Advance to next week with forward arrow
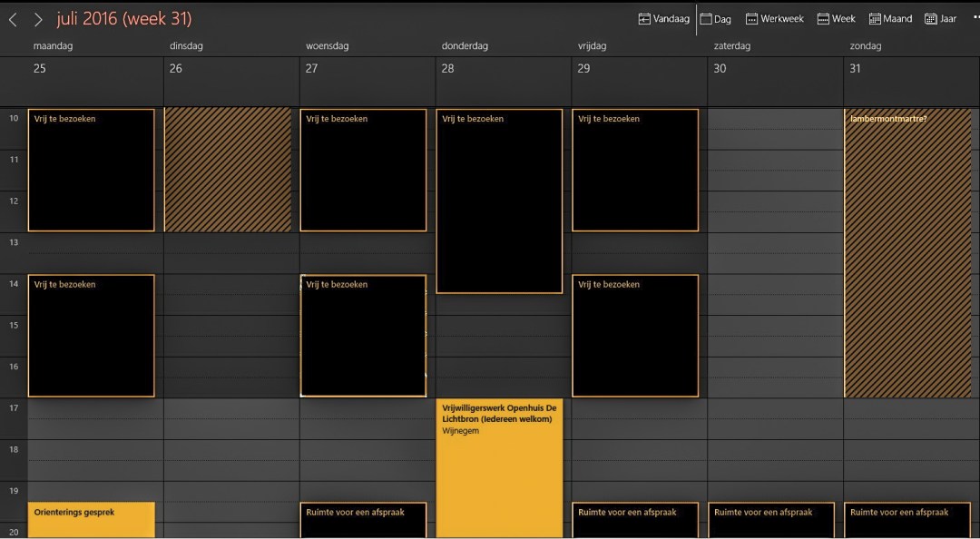Viewport: 980px width, 539px height. (38, 19)
